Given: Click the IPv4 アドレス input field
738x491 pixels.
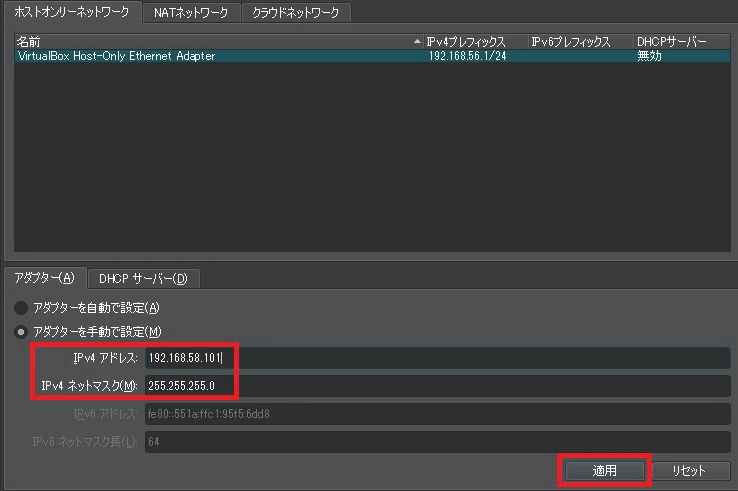Looking at the screenshot, I should tap(437, 358).
